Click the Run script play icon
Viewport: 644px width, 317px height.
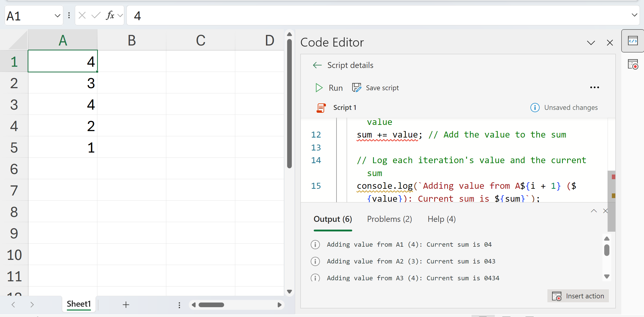pos(319,88)
